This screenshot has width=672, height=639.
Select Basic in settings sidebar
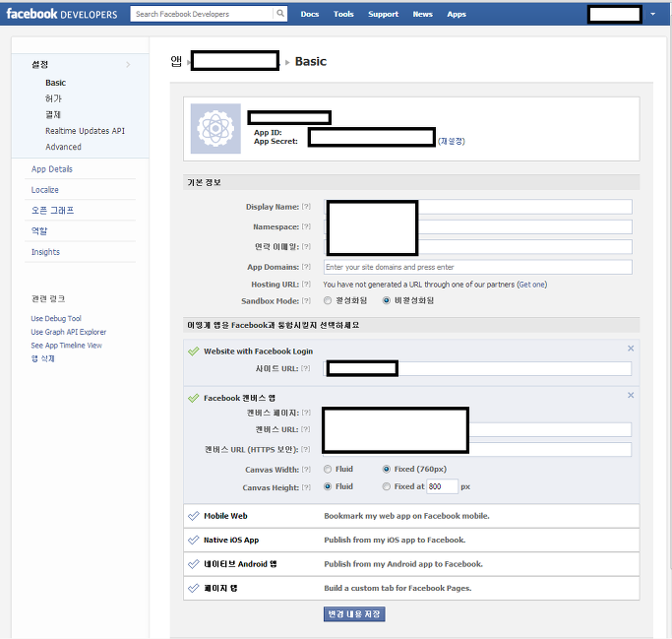[x=56, y=83]
